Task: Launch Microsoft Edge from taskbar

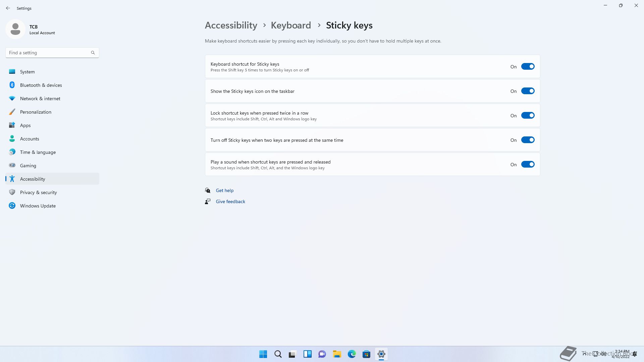Action: (352, 354)
